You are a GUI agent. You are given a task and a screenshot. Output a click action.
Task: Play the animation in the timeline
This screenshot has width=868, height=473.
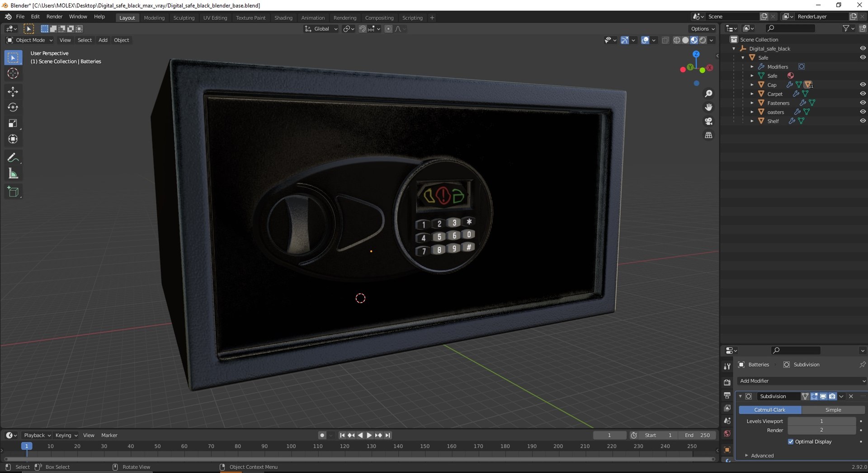click(x=369, y=435)
